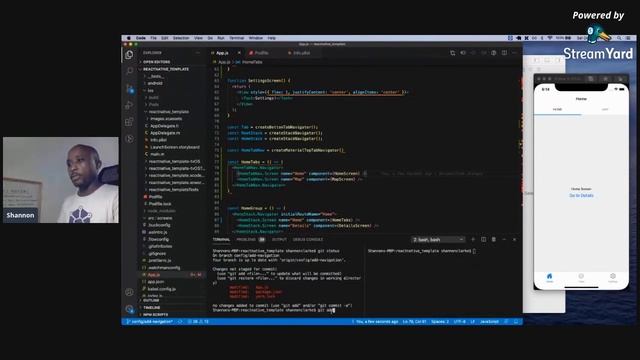Expand the android folder
Viewport: 640px width, 360px height.
(x=155, y=83)
